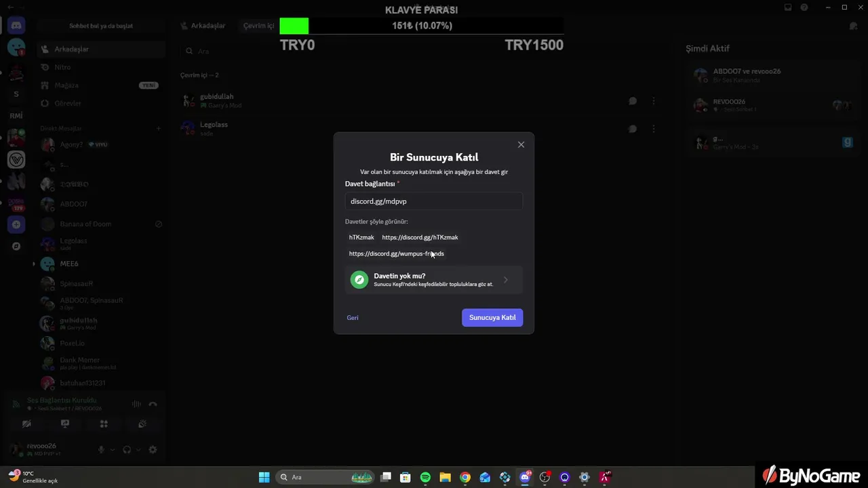868x488 pixels.
Task: Open the server discovery compass in the sidebar
Action: click(16, 246)
